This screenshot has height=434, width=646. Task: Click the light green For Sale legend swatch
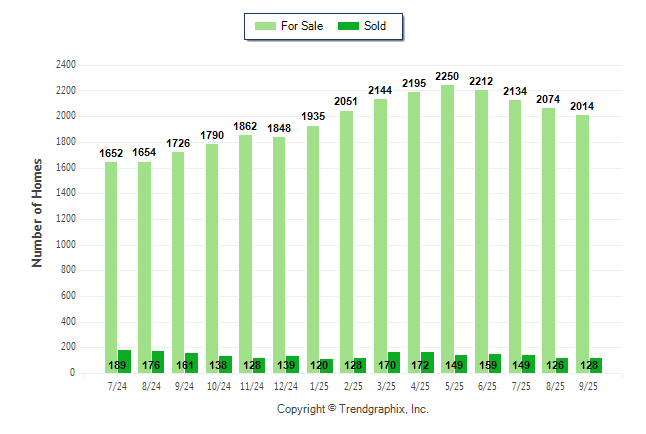pyautogui.click(x=267, y=26)
